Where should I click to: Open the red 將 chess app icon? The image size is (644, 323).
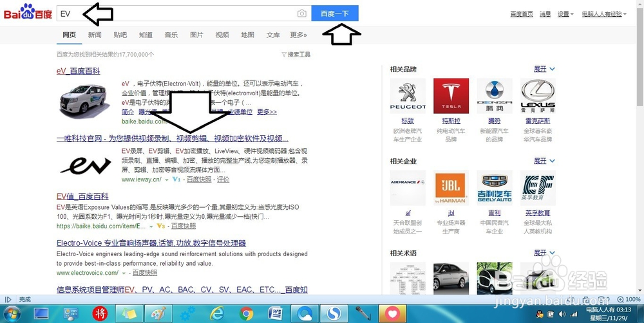click(99, 314)
